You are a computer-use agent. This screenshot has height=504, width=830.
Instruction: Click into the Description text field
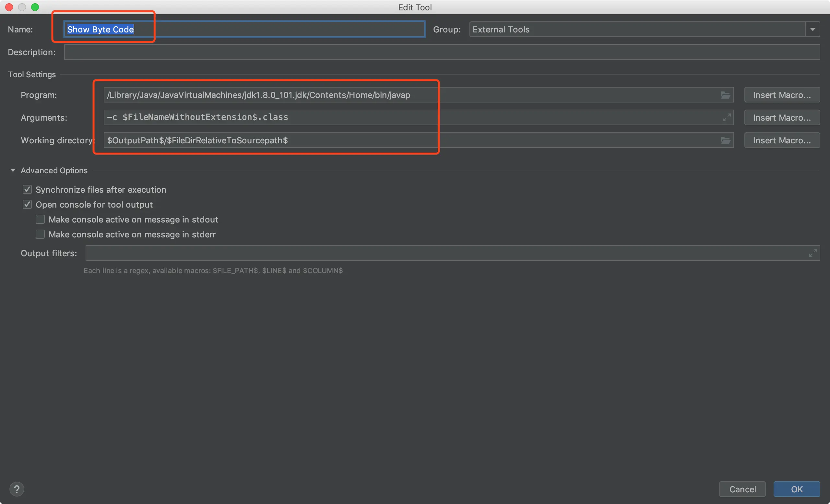coord(441,52)
